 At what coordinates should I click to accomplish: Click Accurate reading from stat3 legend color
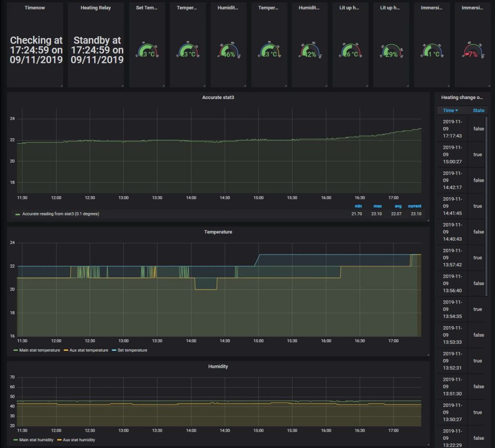click(17, 214)
